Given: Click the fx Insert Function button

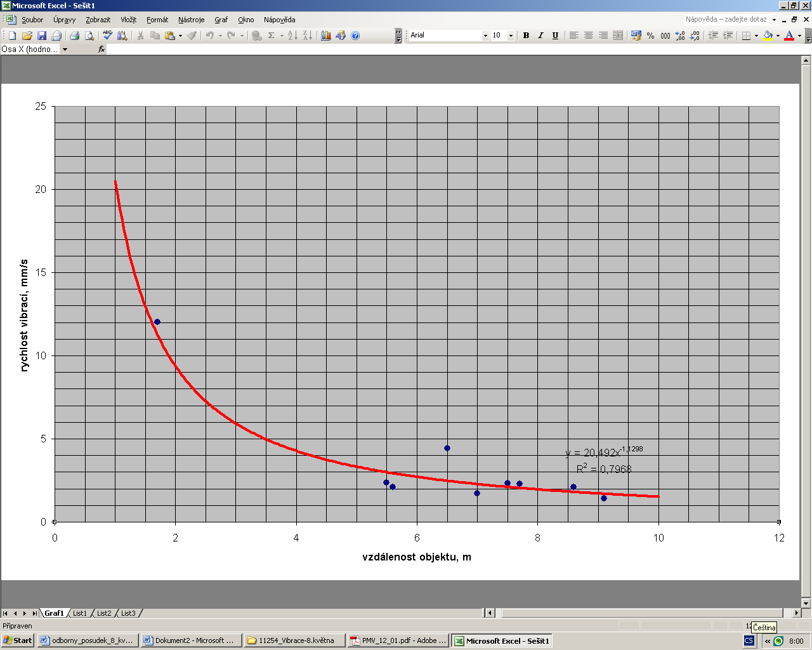Looking at the screenshot, I should coord(101,49).
